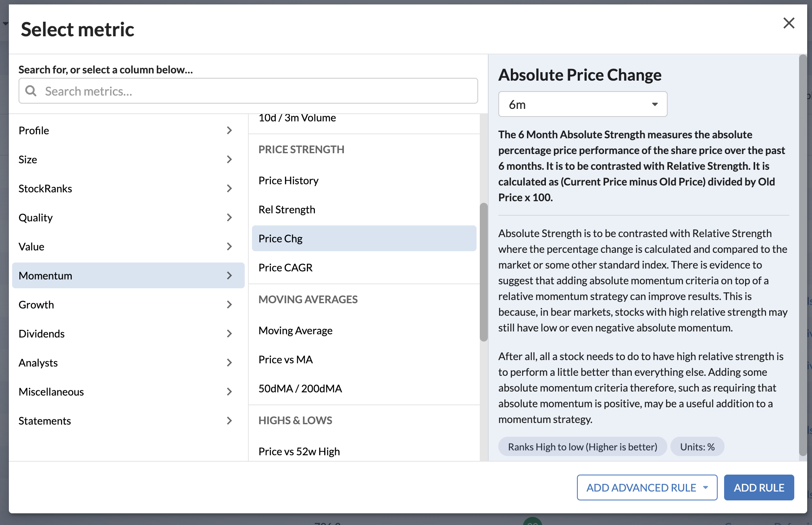812x525 pixels.
Task: Select the Rel Strength metric
Action: 364,209
